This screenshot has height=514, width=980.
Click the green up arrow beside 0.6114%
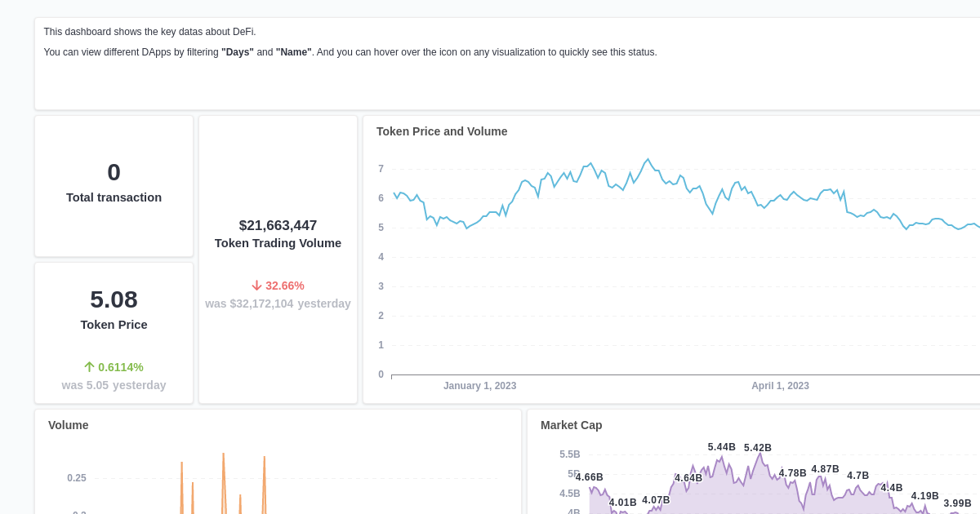[x=89, y=366]
